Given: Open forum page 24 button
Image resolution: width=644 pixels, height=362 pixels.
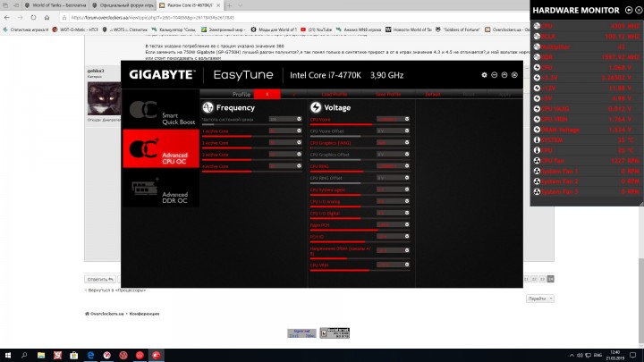Looking at the screenshot, I should pos(550,279).
